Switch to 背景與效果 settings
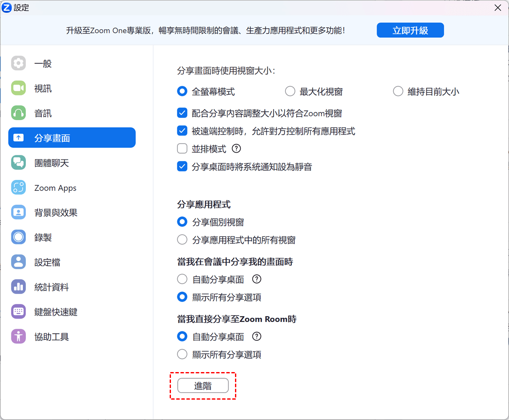This screenshot has height=420, width=509. (x=72, y=213)
